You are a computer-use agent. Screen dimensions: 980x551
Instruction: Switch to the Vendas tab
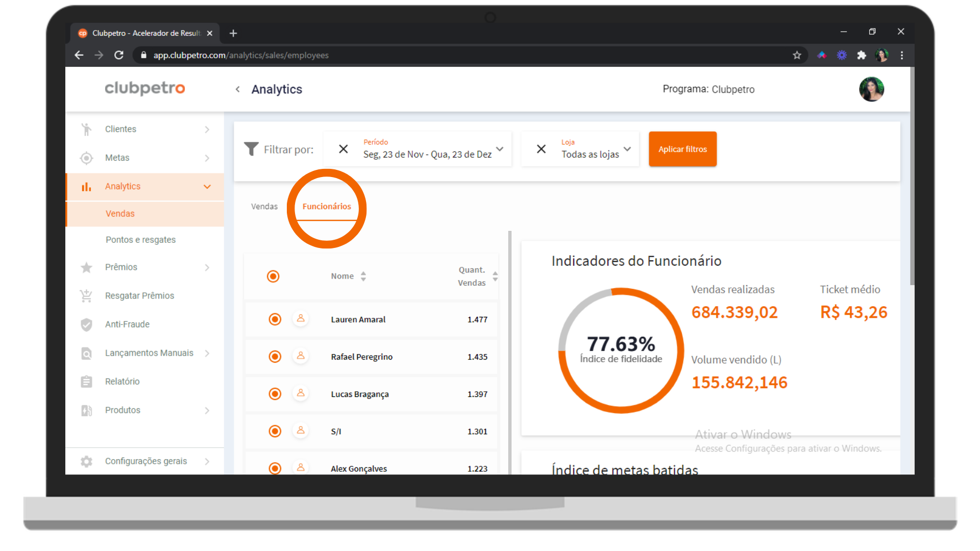click(264, 207)
